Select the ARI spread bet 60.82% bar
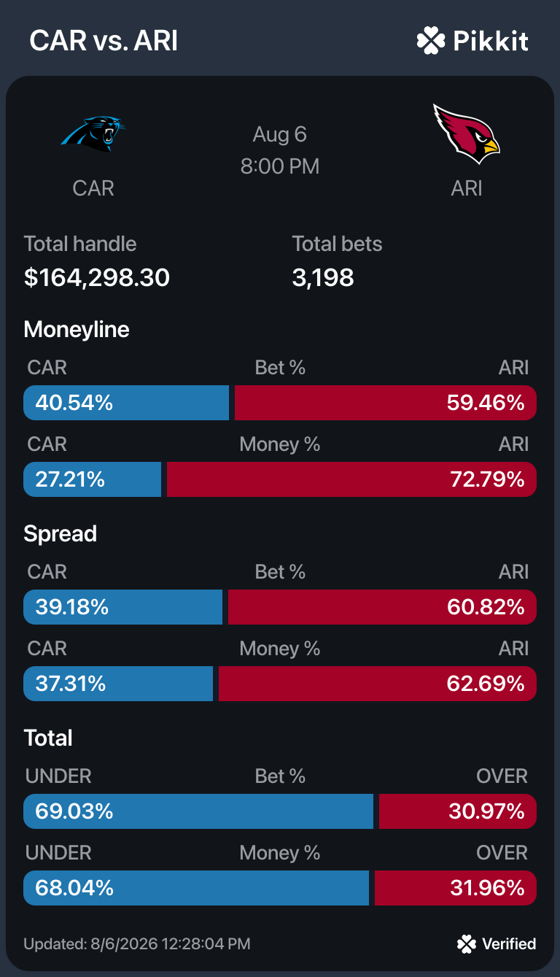The height and width of the screenshot is (977, 560). click(x=382, y=607)
